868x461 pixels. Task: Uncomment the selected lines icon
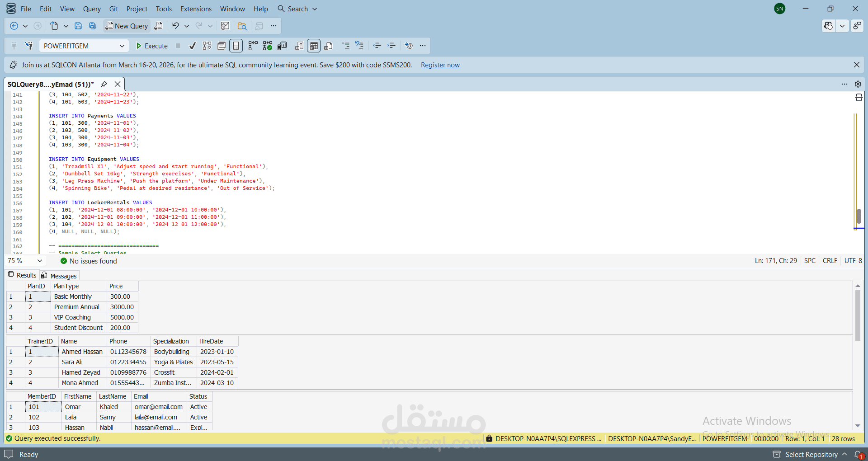pyautogui.click(x=360, y=46)
